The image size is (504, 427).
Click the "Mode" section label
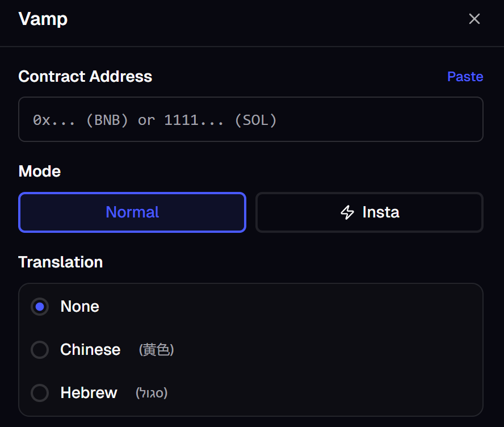click(40, 171)
